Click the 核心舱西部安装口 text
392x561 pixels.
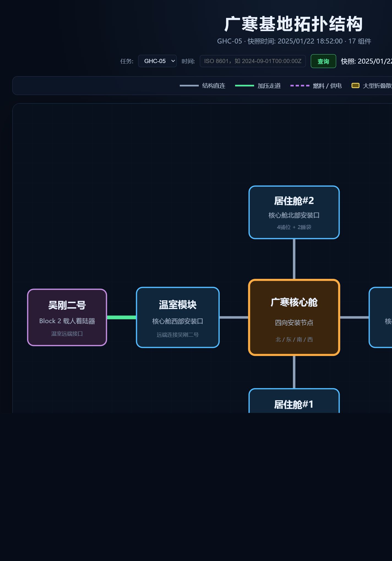[178, 321]
